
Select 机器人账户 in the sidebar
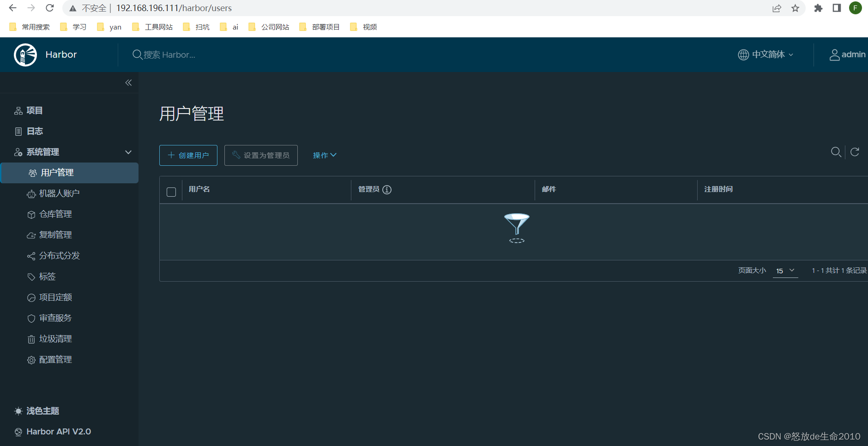coord(60,193)
